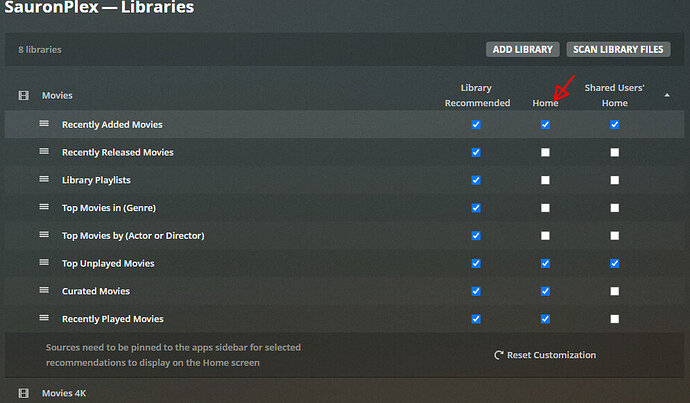
Task: Uncheck Library Recommended for Recently Released Movies
Action: pos(476,152)
